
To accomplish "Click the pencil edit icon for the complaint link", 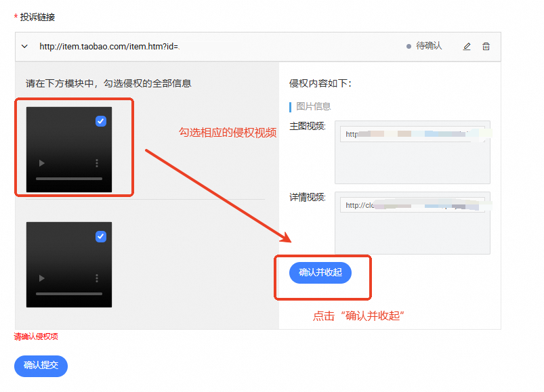I will tap(467, 47).
